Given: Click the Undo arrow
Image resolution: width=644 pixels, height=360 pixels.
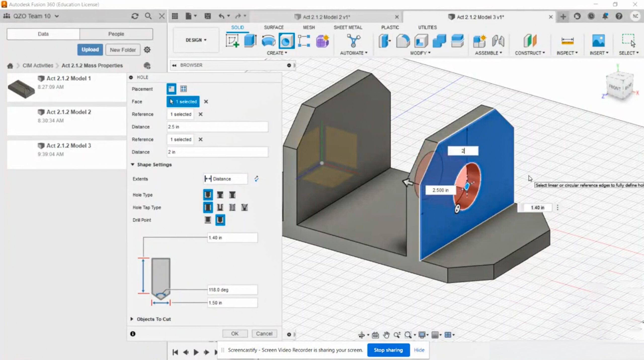Looking at the screenshot, I should click(x=221, y=16).
